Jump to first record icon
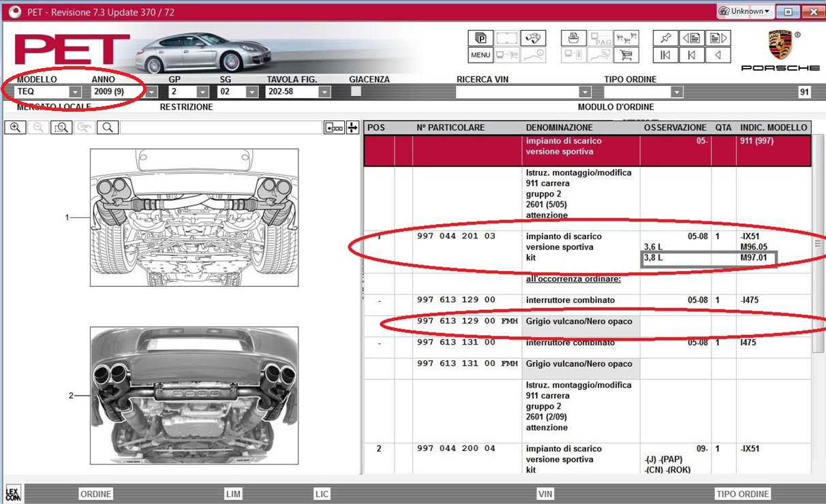This screenshot has height=504, width=826. click(x=666, y=55)
